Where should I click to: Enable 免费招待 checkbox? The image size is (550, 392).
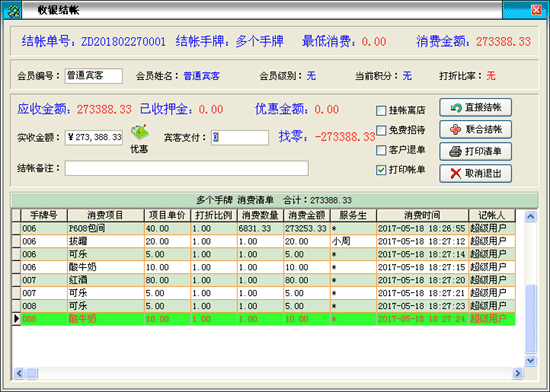(381, 130)
